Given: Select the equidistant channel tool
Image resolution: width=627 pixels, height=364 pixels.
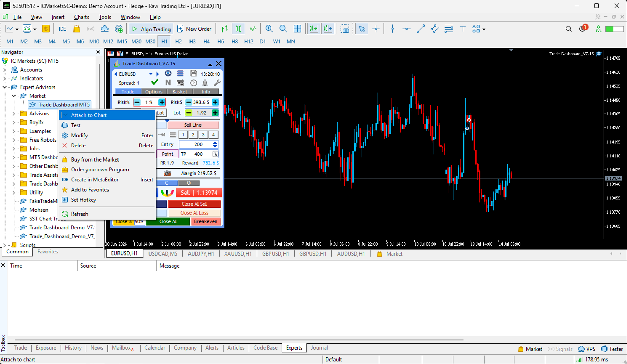Looking at the screenshot, I should [x=435, y=29].
